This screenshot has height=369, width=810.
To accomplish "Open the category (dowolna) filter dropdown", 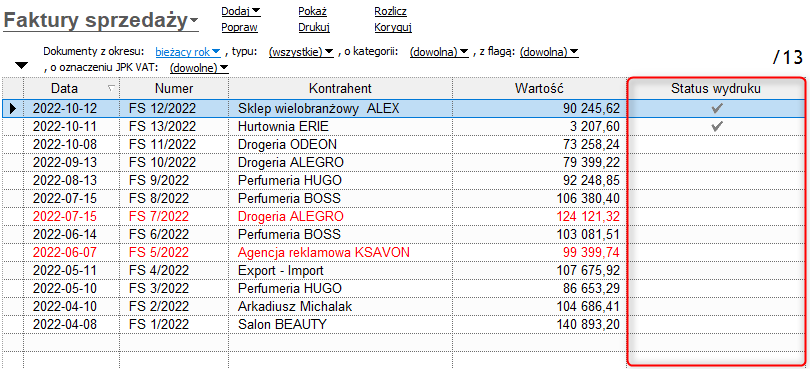I will (439, 52).
